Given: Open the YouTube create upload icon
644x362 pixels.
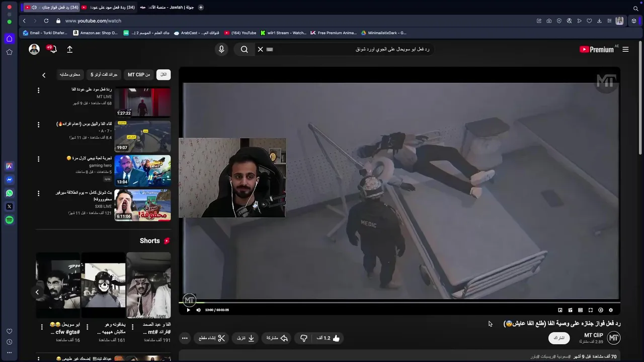Looking at the screenshot, I should [69, 49].
